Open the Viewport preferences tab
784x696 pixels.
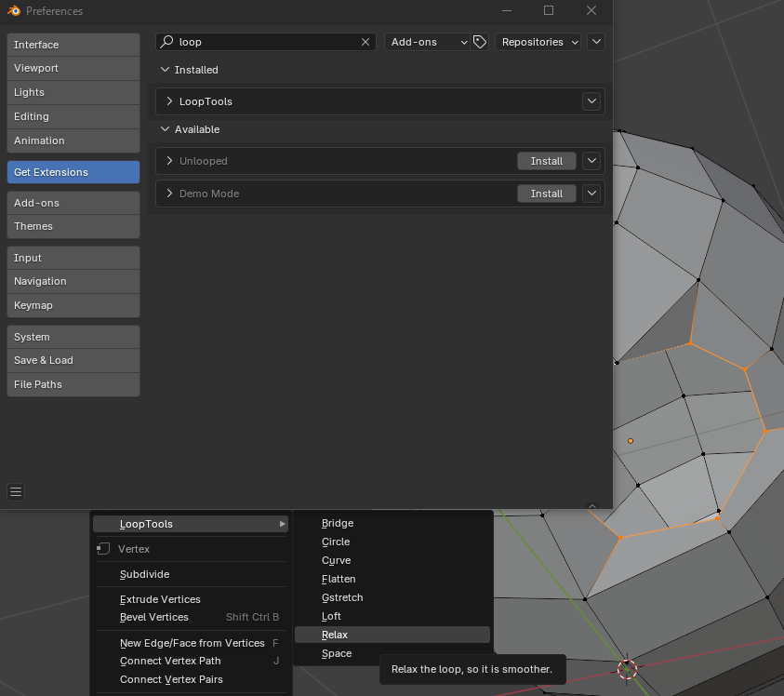[73, 68]
